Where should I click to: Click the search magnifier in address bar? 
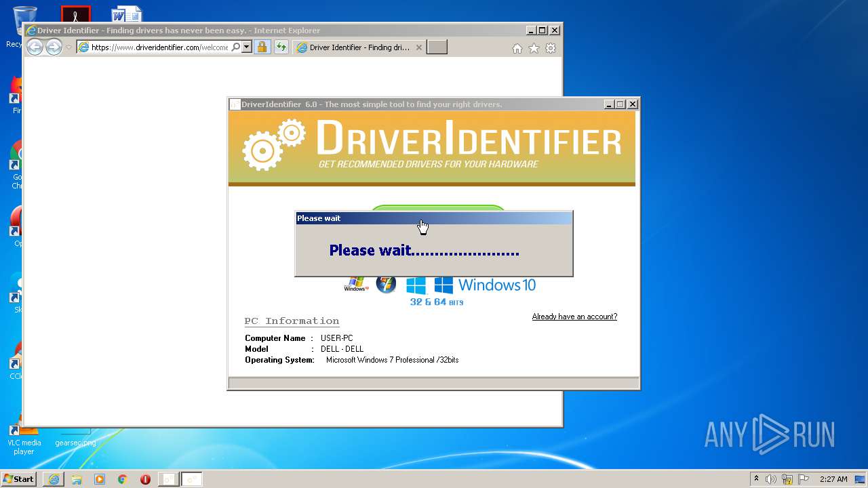point(236,47)
